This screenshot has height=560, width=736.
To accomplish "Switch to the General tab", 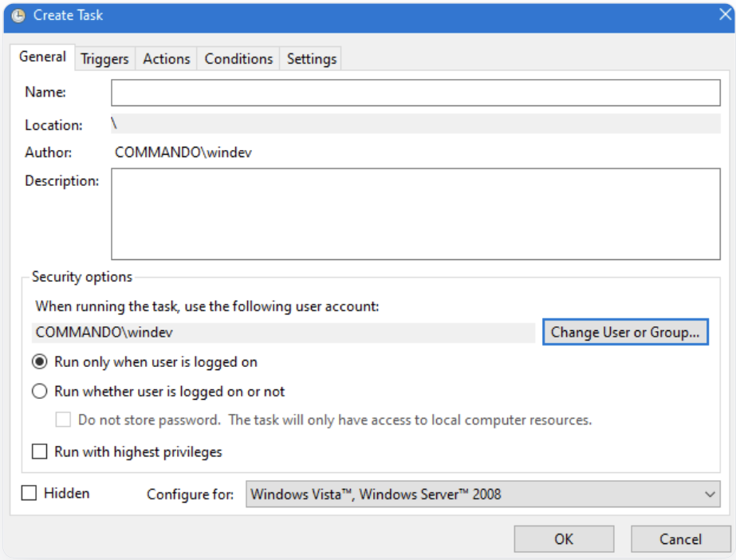I will 42,57.
